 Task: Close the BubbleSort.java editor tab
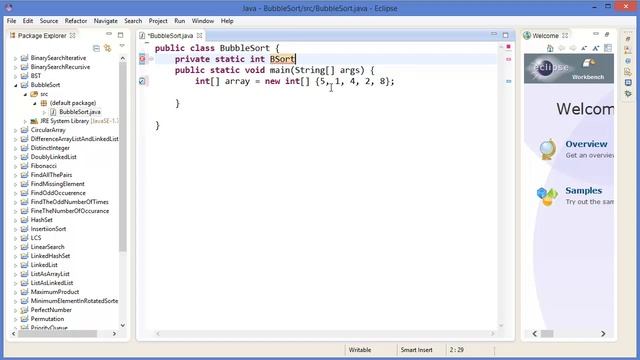tap(200, 36)
